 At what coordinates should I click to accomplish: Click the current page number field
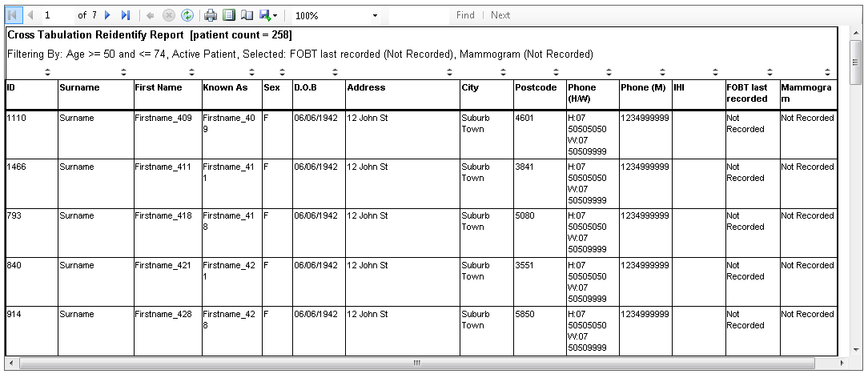(58, 15)
